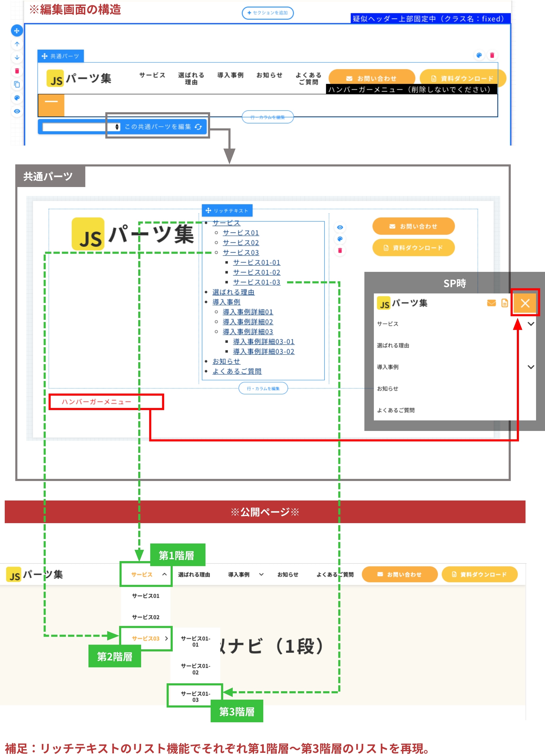
Task: Open the style palette in the left toolbar
Action: (x=17, y=98)
